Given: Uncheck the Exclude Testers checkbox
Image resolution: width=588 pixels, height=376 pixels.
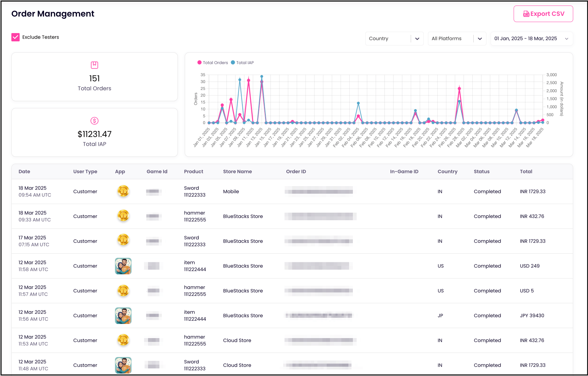Looking at the screenshot, I should [x=15, y=37].
